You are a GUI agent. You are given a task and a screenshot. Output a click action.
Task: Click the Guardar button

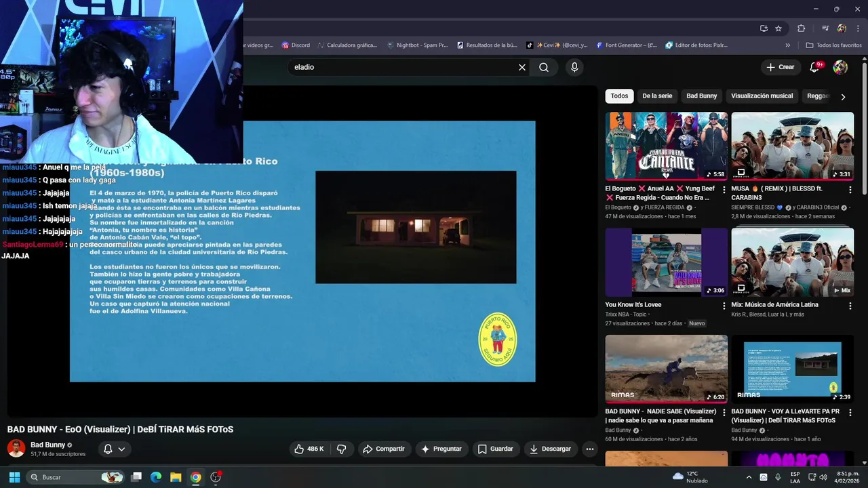pos(496,449)
